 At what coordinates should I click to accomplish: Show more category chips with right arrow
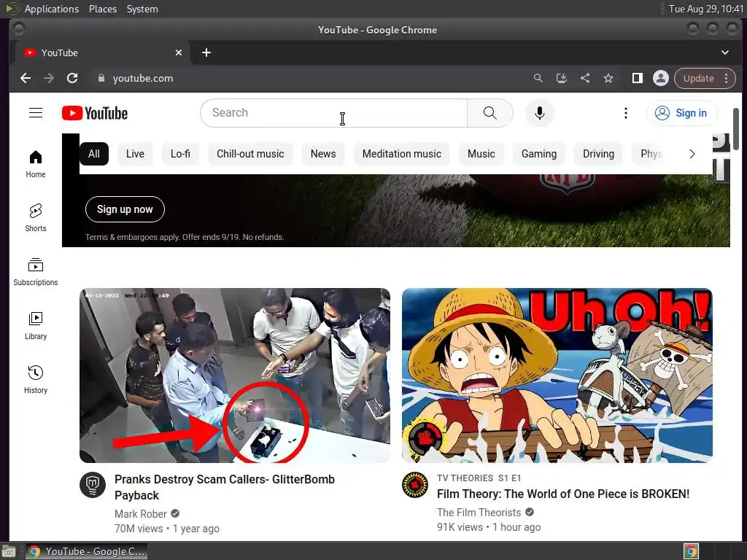(x=692, y=154)
